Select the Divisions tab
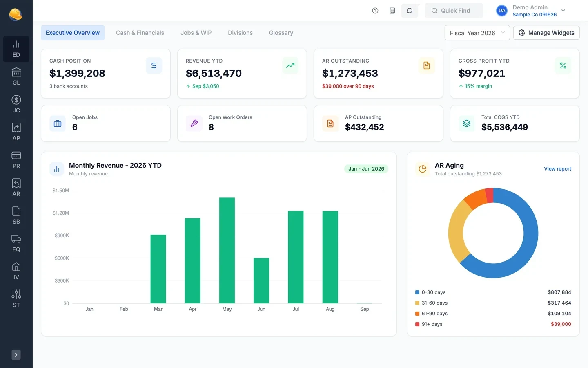Viewport: 588px width, 368px height. [x=240, y=33]
